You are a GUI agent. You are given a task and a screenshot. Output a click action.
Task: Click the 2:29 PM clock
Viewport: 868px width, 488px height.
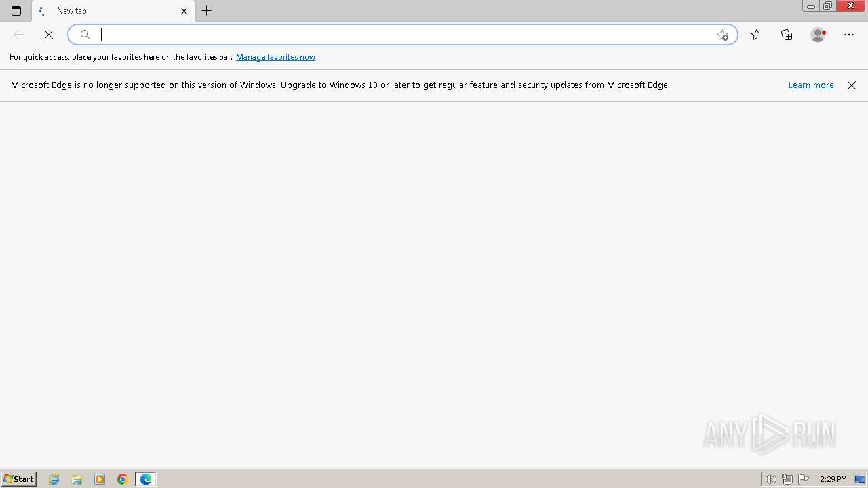[x=833, y=479]
